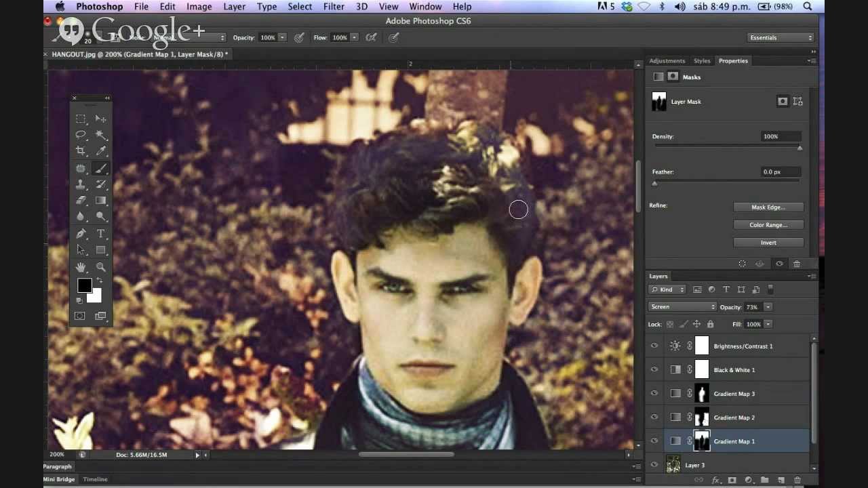Select the Rectangular Marquee tool
868x488 pixels.
click(x=81, y=119)
